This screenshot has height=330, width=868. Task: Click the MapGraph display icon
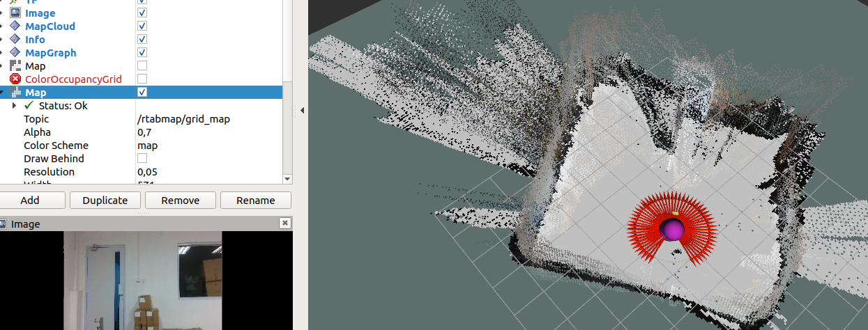[x=15, y=53]
